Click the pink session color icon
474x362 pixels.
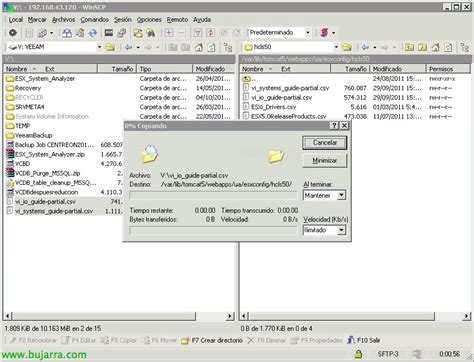pos(324,33)
